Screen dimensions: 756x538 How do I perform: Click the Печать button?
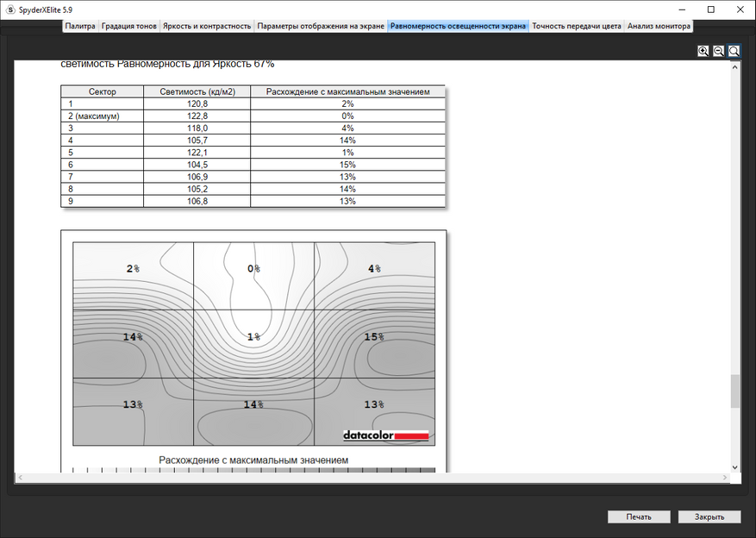point(639,516)
